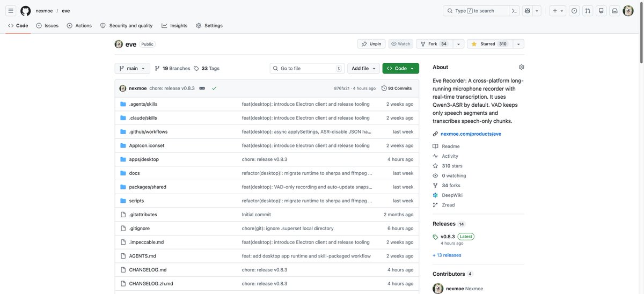Open the pull requests icon in header
This screenshot has height=294, width=644.
(x=588, y=11)
